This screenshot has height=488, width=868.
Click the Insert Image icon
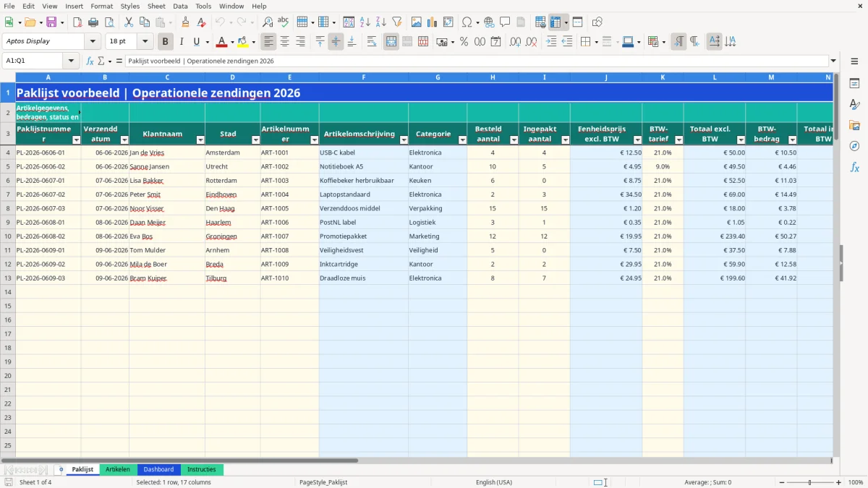click(x=417, y=22)
